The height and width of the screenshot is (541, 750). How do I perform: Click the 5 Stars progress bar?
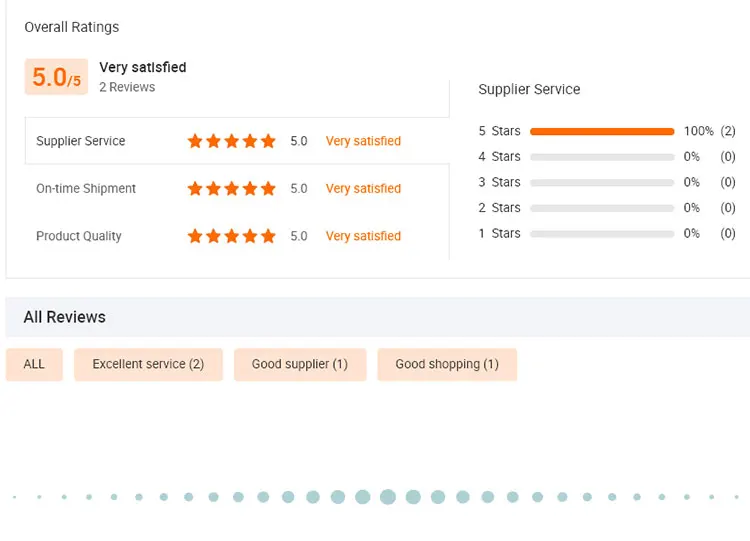(x=602, y=131)
